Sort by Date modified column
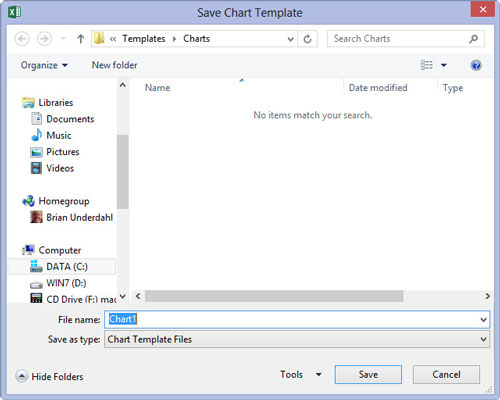This screenshot has height=400, width=500. [378, 88]
